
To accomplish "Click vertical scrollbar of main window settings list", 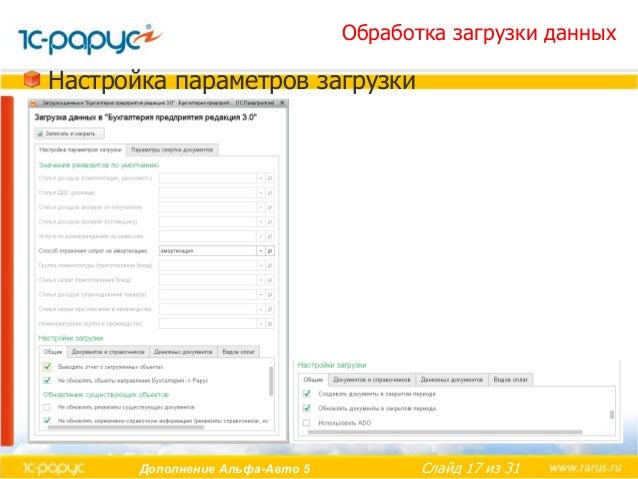I will 271,381.
